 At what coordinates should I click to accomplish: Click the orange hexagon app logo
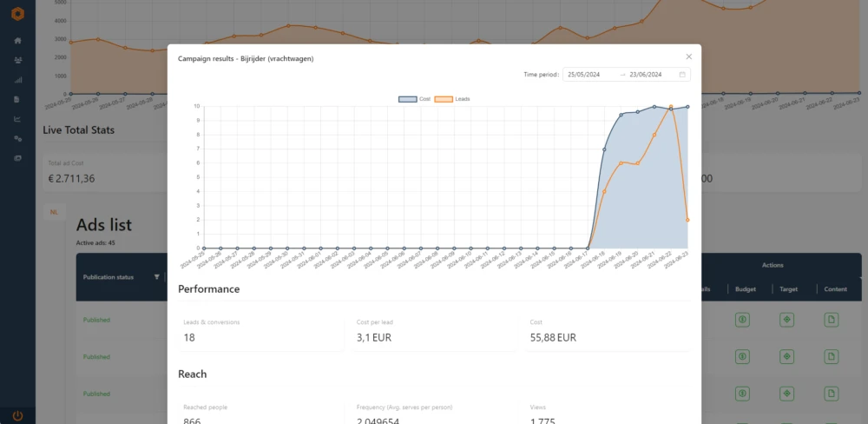pyautogui.click(x=17, y=14)
